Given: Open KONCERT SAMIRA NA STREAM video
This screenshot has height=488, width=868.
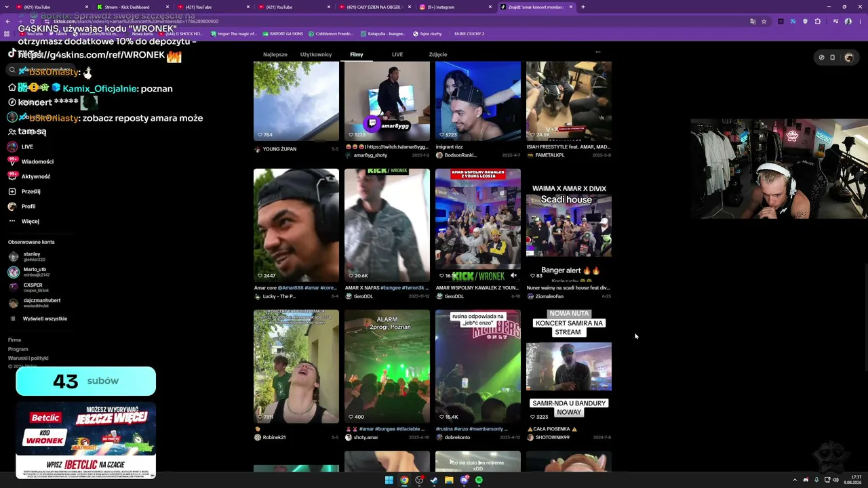Looking at the screenshot, I should click(x=569, y=366).
